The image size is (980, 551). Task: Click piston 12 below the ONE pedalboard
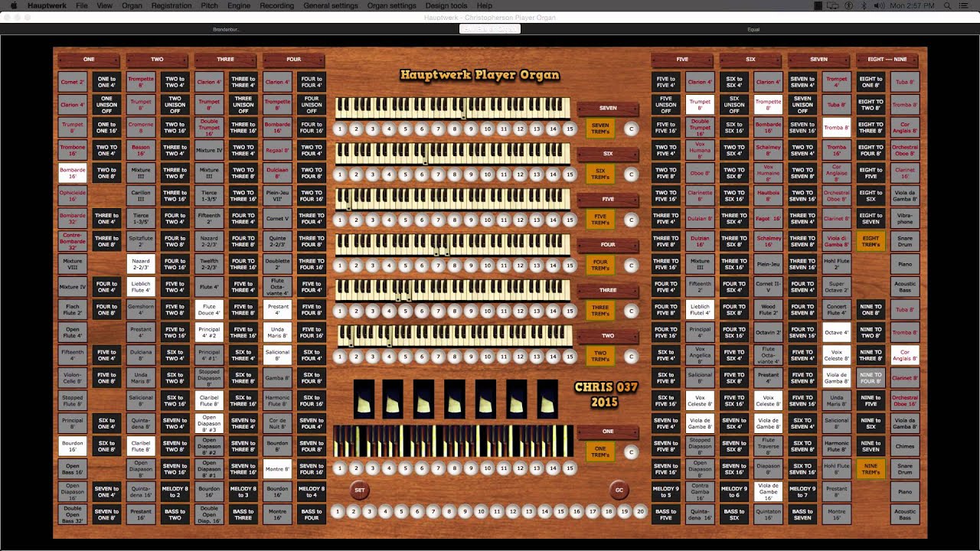pyautogui.click(x=520, y=468)
